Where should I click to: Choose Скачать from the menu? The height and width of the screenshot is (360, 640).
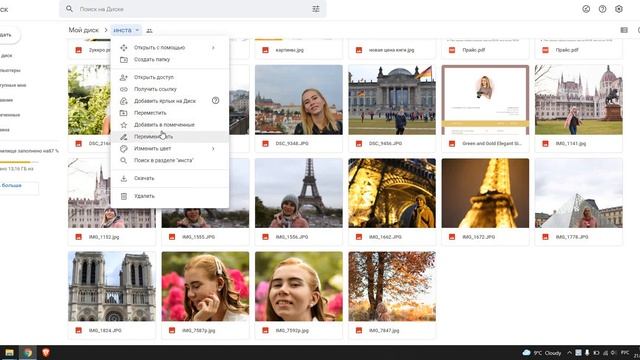coord(169,178)
